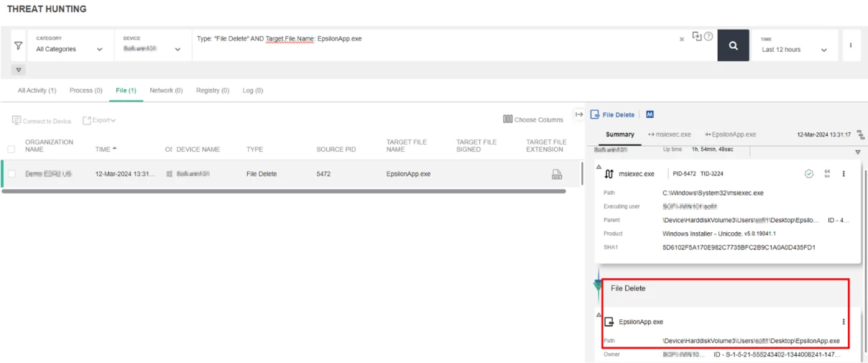This screenshot has width=868, height=363.
Task: Click the 12-Mar-2024 13:31 time cell
Action: (x=124, y=174)
